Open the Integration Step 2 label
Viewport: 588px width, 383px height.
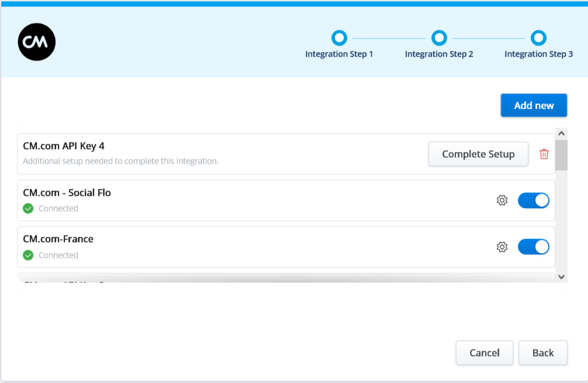pos(439,54)
